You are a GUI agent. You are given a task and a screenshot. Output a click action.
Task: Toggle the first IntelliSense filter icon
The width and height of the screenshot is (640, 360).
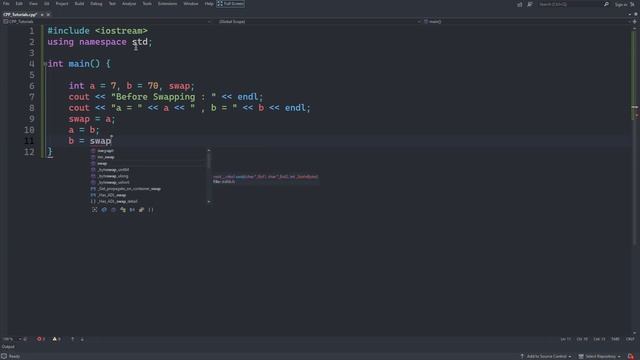(x=94, y=210)
